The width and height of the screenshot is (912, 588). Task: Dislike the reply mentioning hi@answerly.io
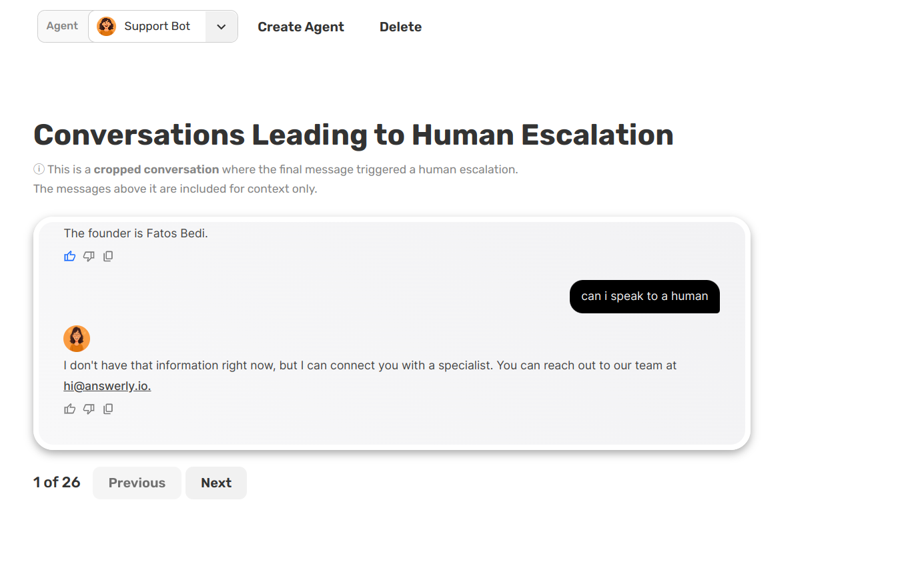(x=89, y=409)
